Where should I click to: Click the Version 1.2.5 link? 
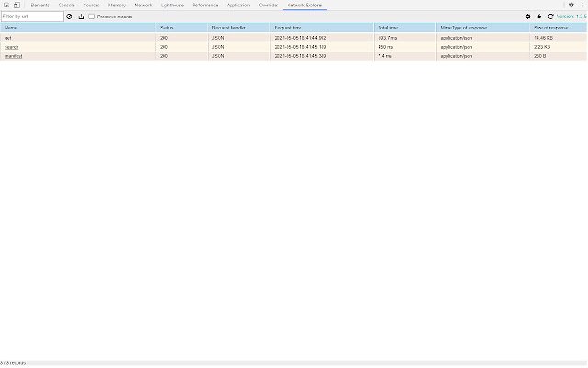(571, 17)
